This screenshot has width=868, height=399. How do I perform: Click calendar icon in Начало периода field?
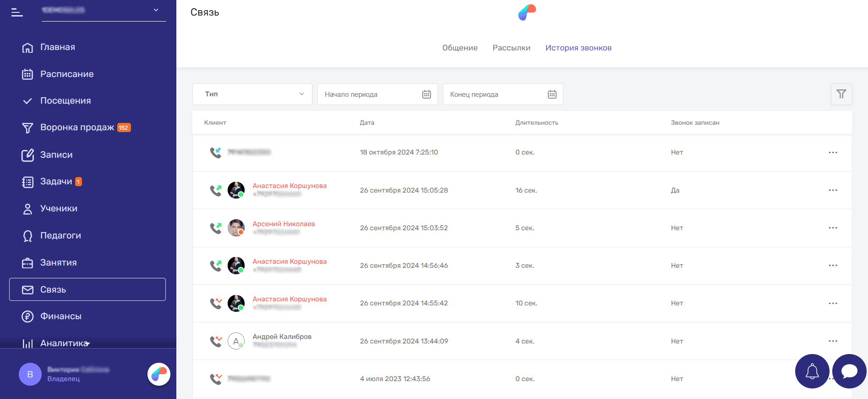click(426, 94)
